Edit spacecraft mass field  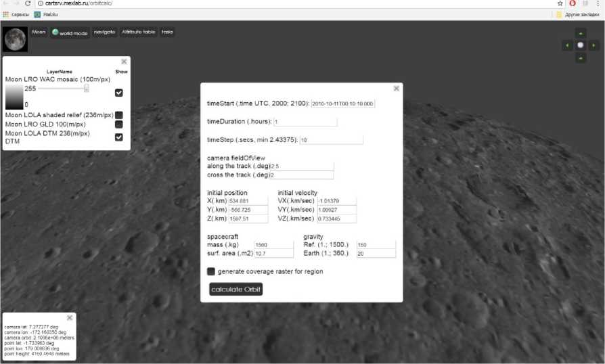pyautogui.click(x=274, y=245)
